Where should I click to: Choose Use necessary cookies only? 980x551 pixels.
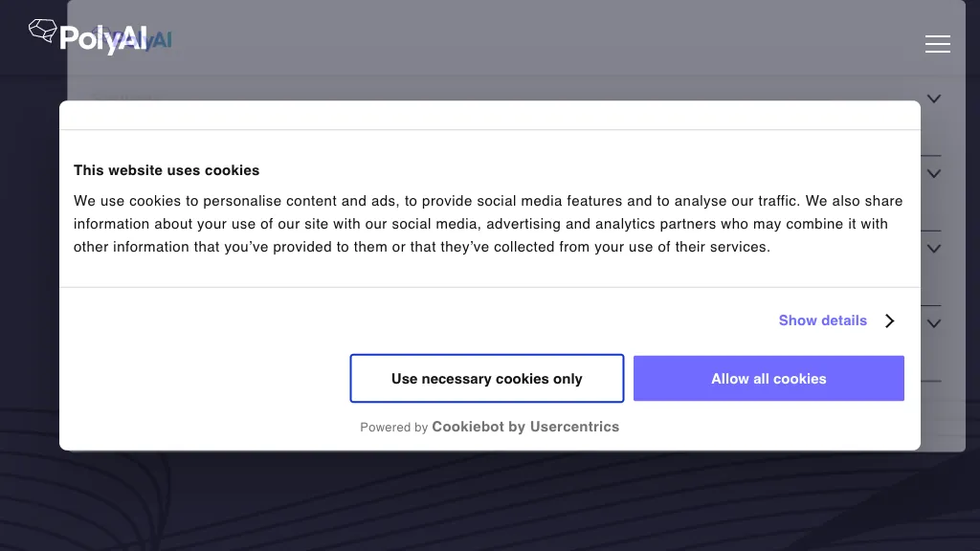[486, 379]
